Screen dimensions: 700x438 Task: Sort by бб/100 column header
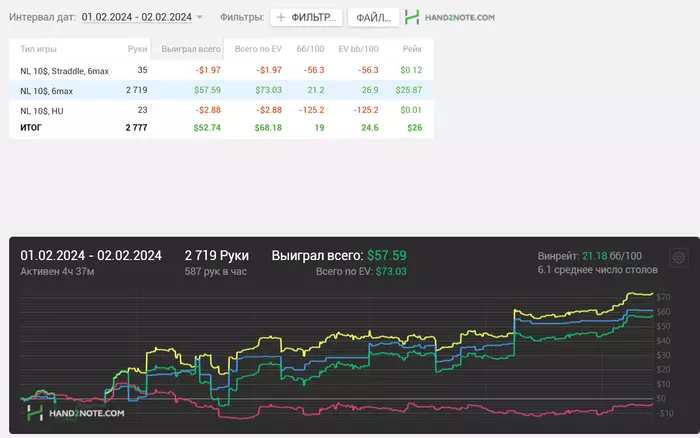(x=310, y=49)
